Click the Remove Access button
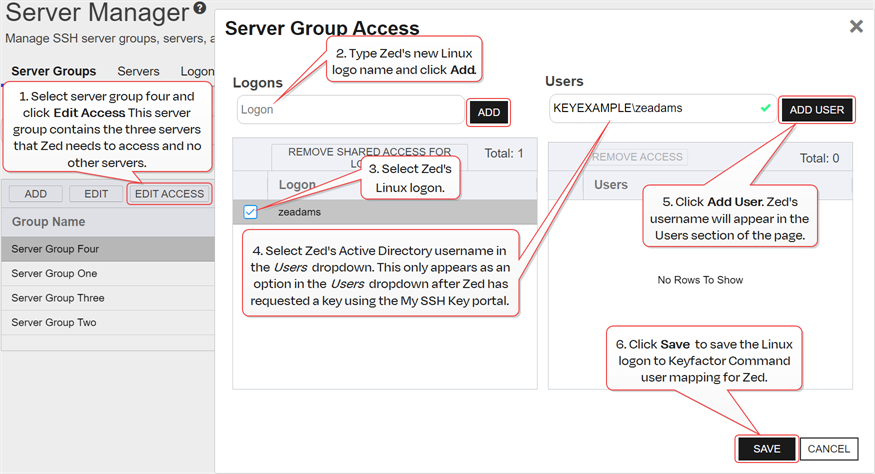 click(x=638, y=157)
